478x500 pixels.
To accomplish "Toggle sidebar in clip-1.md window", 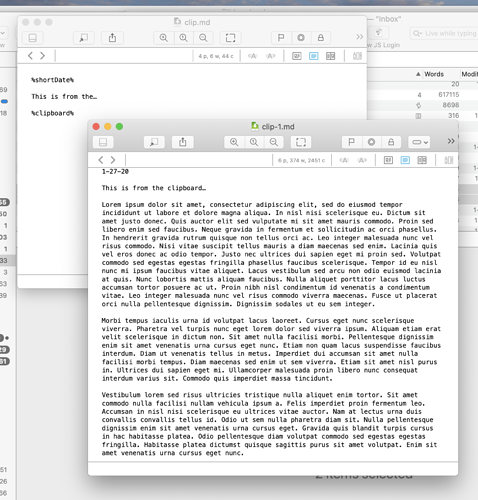I will [103, 142].
